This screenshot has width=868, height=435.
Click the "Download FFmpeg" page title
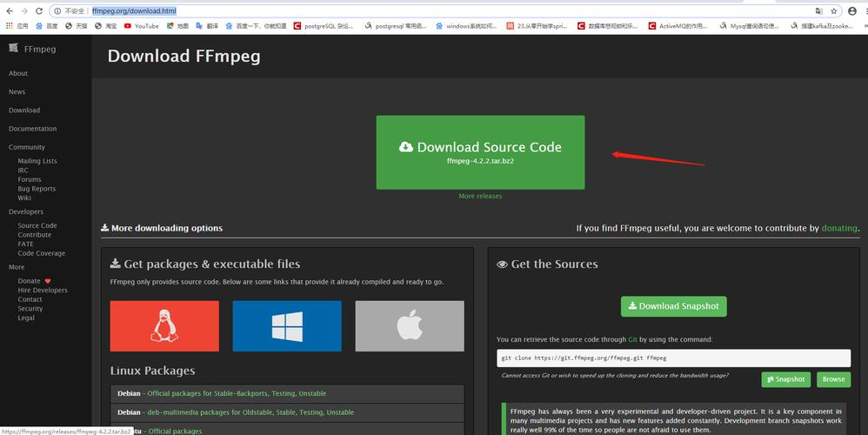[x=184, y=56]
